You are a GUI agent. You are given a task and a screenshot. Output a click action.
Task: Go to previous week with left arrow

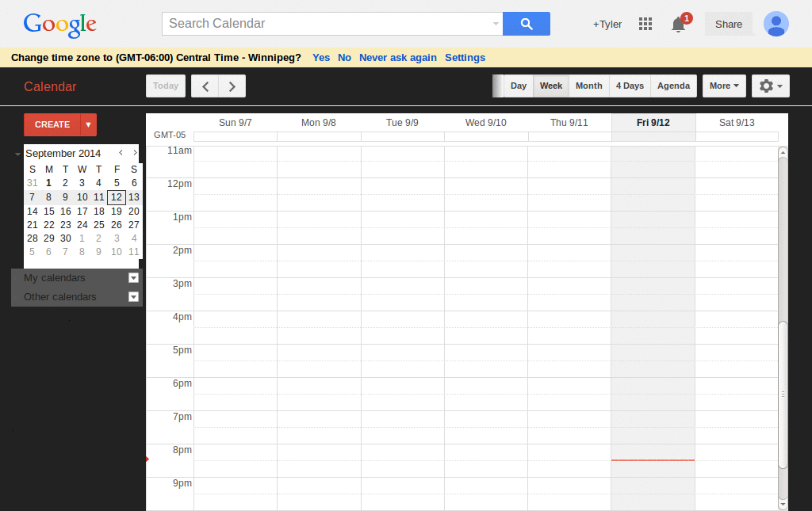coord(205,86)
